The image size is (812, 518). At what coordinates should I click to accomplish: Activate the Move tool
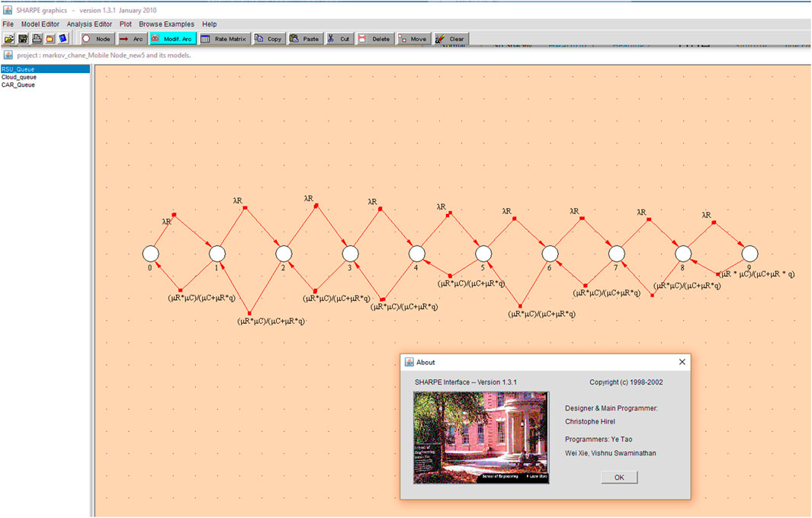[412, 38]
